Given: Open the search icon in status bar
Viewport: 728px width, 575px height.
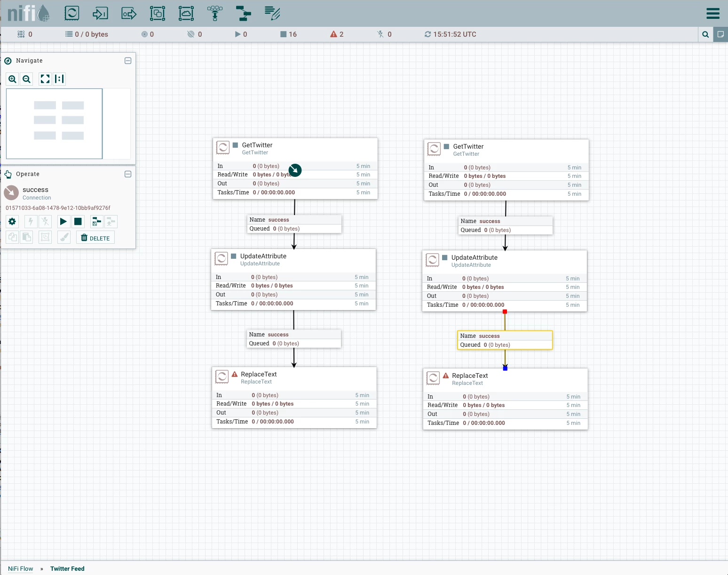Looking at the screenshot, I should click(x=705, y=34).
